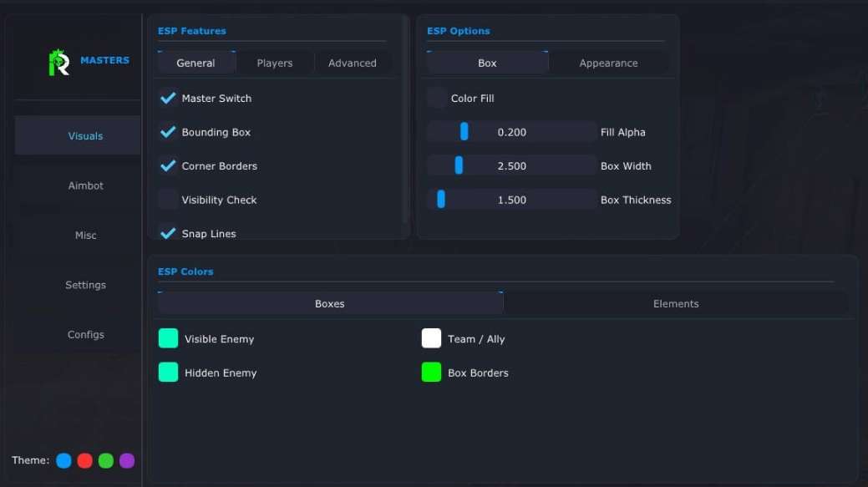Click the Fill Alpha slider handle
The image size is (868, 487).
tap(464, 132)
